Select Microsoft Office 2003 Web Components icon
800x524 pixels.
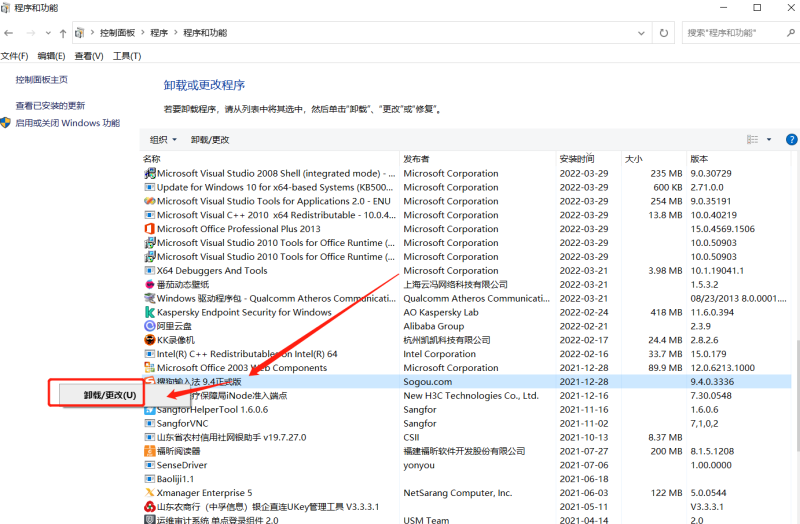(149, 368)
